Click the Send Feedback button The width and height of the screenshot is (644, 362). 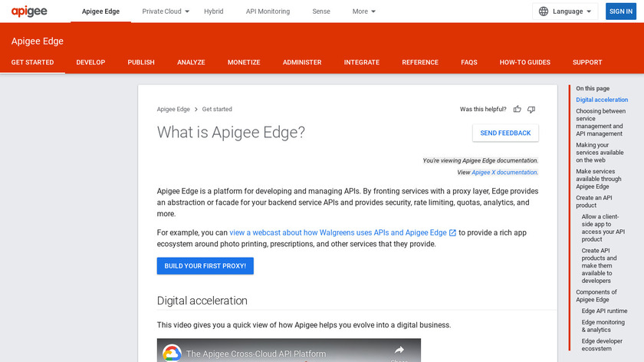pos(505,133)
